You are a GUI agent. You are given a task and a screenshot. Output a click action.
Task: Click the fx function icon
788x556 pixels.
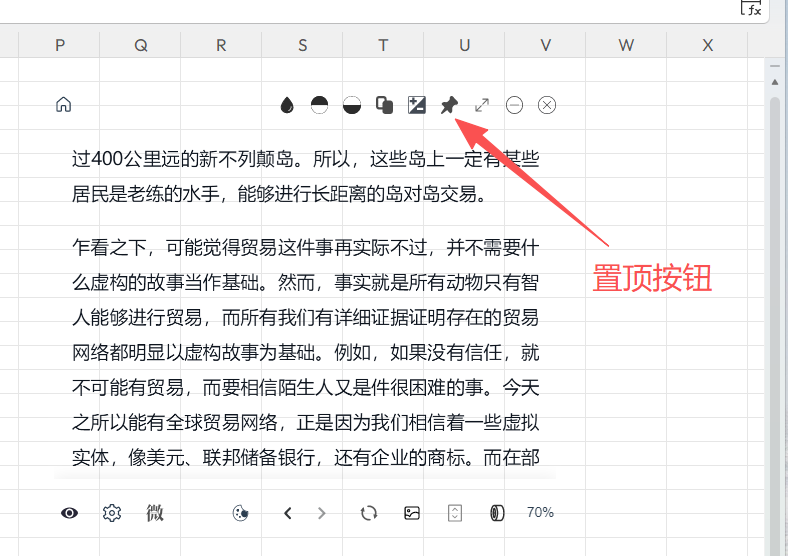click(752, 8)
